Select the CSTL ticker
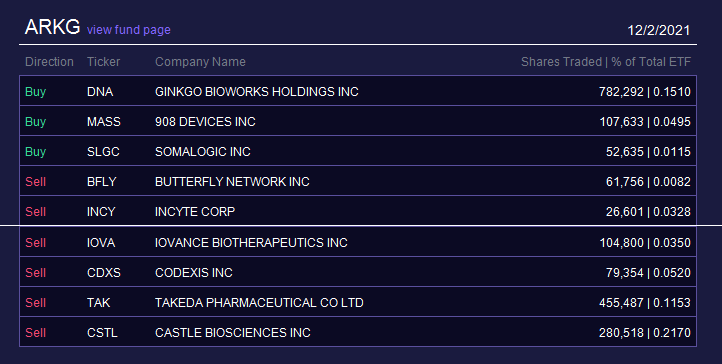The width and height of the screenshot is (722, 364). (x=102, y=332)
